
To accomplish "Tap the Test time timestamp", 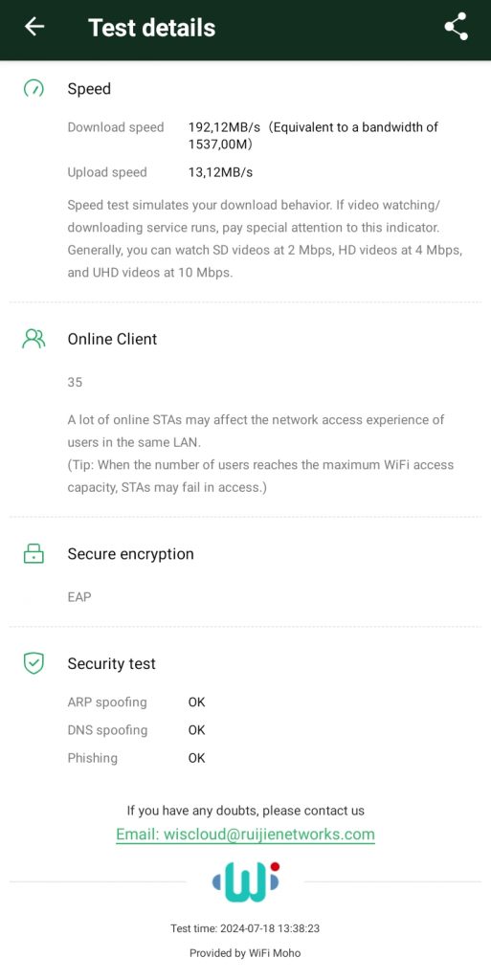I will [245, 928].
